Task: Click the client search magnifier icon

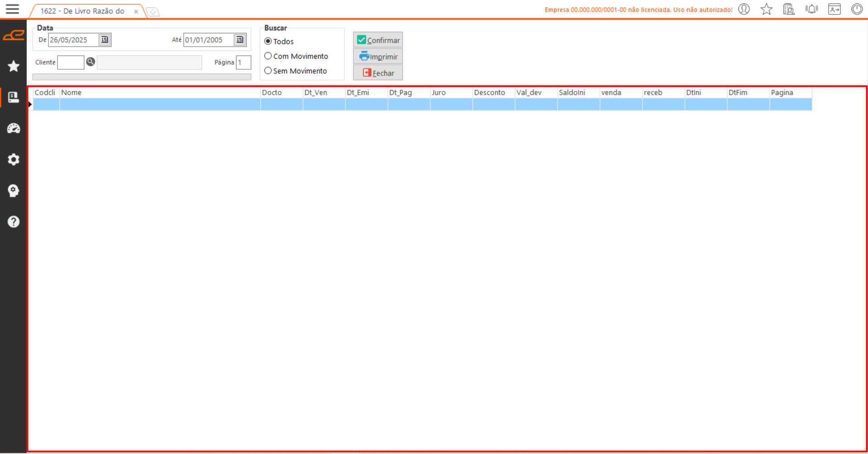Action: [x=91, y=62]
